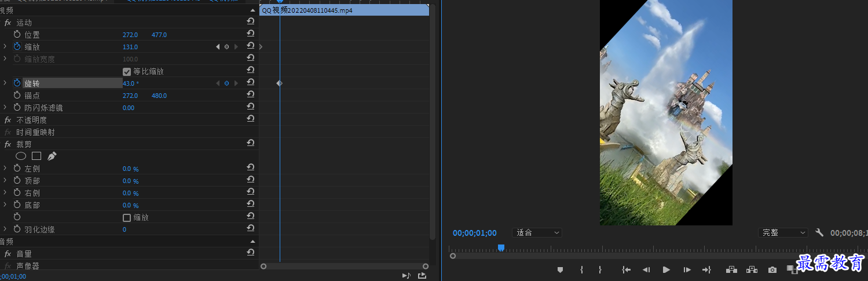Click the Mark Out button
Image resolution: width=868 pixels, height=281 pixels.
pyautogui.click(x=600, y=270)
